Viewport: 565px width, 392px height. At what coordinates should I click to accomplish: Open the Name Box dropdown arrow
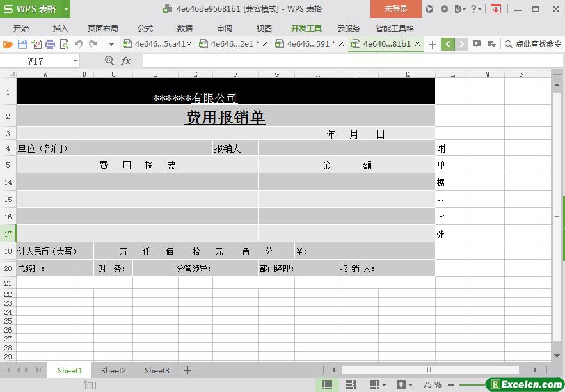pos(76,61)
